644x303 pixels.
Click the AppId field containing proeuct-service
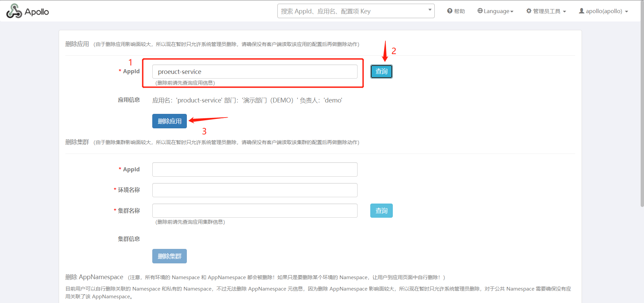point(255,72)
